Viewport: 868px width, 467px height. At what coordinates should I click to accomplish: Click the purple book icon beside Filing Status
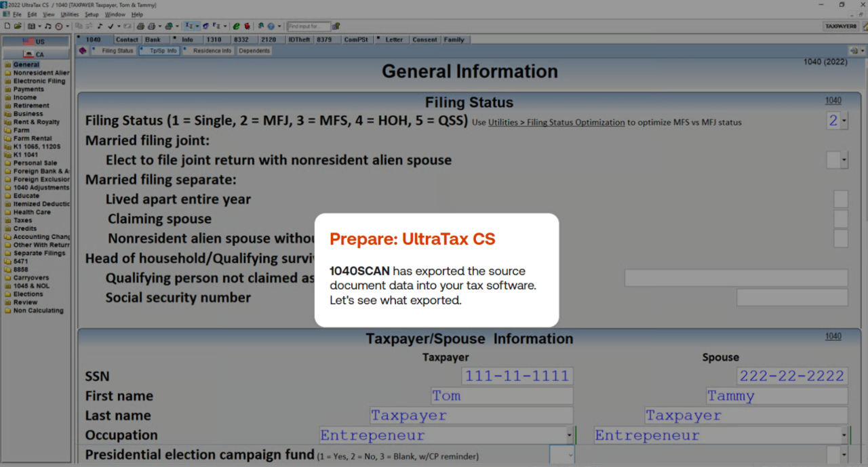[x=83, y=51]
